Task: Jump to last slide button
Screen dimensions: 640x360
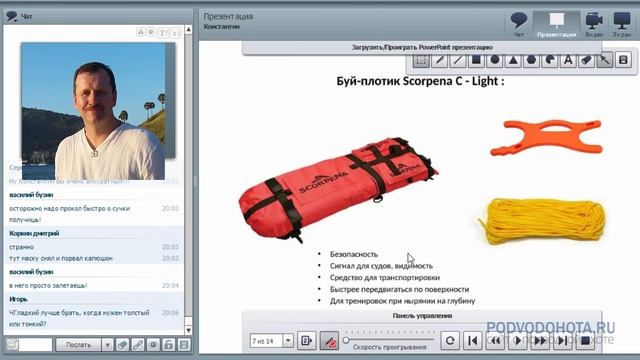Action: coord(562,340)
